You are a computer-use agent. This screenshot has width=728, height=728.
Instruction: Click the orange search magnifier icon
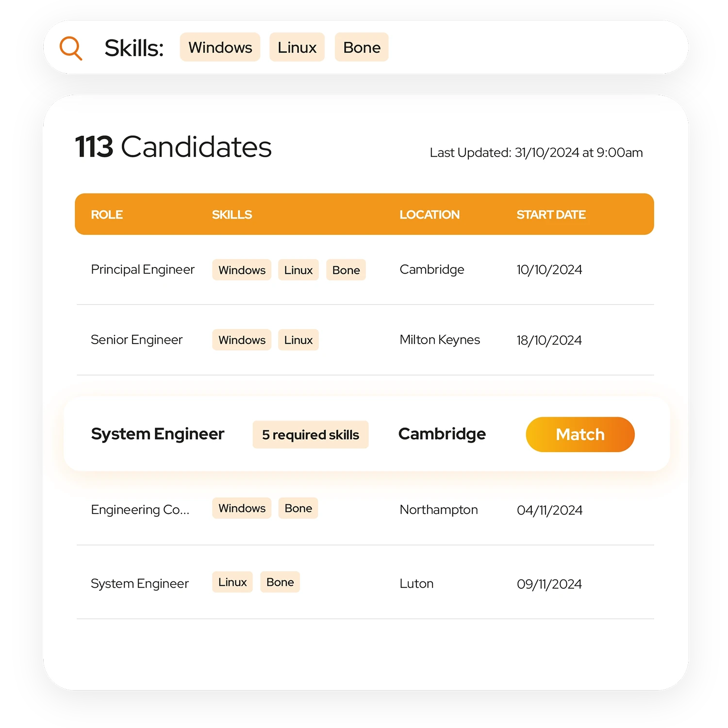71,48
